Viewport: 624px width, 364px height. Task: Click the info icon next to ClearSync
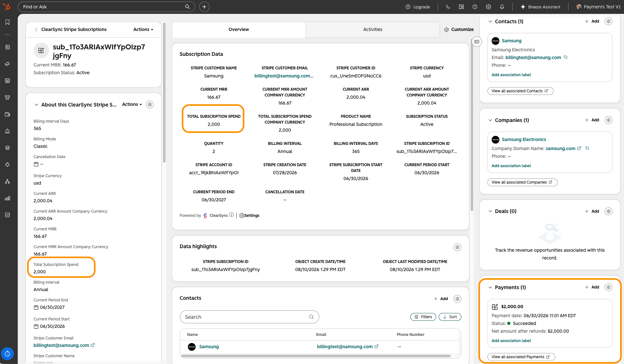[x=231, y=215]
